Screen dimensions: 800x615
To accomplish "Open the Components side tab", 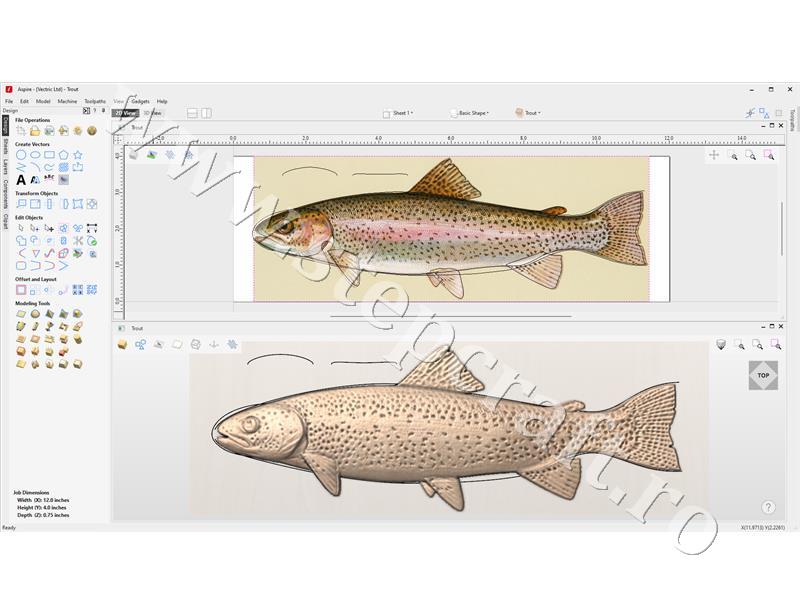I will tap(5, 193).
